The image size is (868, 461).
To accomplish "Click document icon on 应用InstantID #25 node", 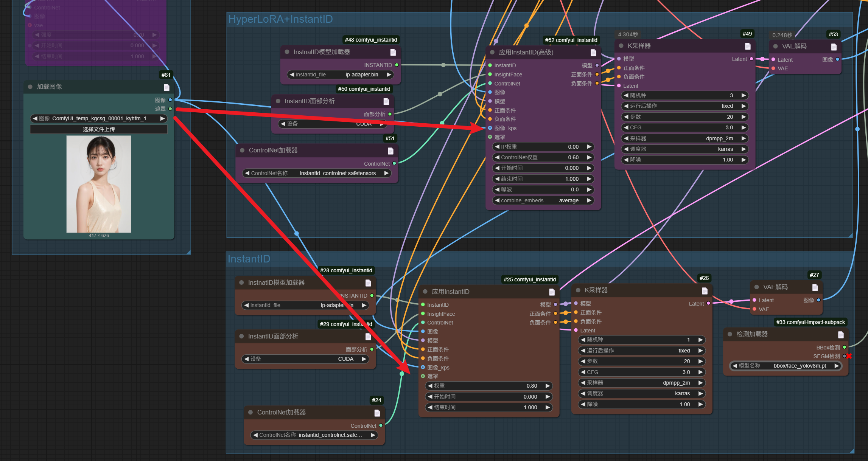I will click(x=552, y=292).
